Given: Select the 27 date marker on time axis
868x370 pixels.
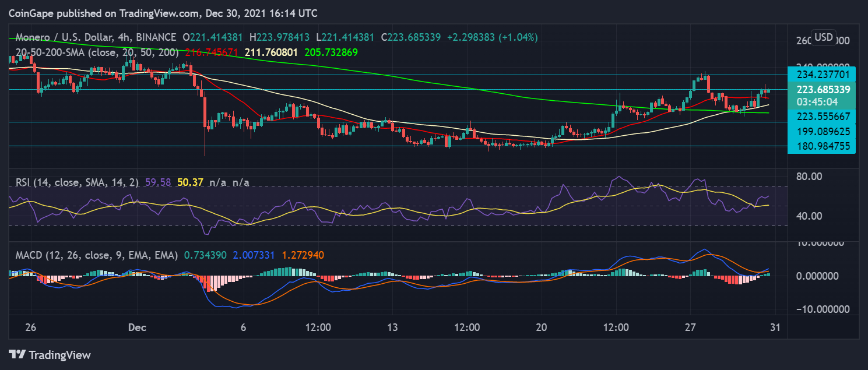Looking at the screenshot, I should 691,327.
